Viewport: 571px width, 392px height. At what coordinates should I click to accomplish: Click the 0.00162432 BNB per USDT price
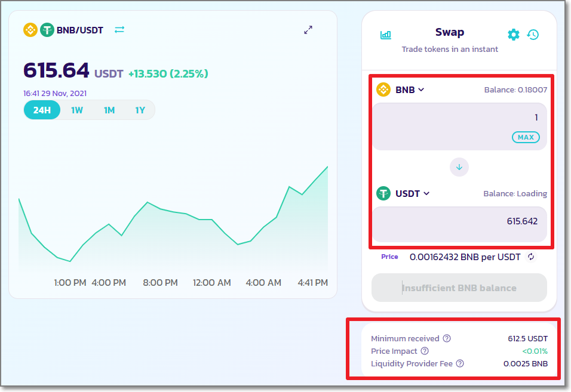pos(465,257)
